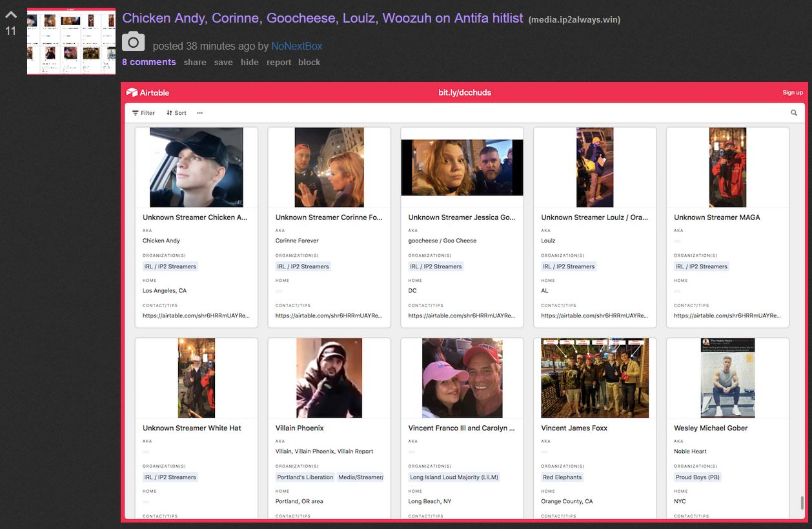
Task: Open the post thumbnail image
Action: (x=71, y=41)
